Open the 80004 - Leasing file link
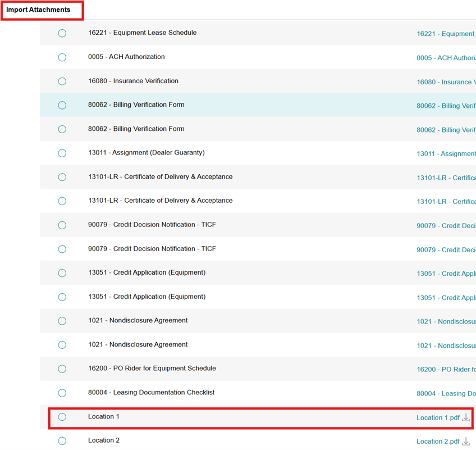 [x=446, y=394]
